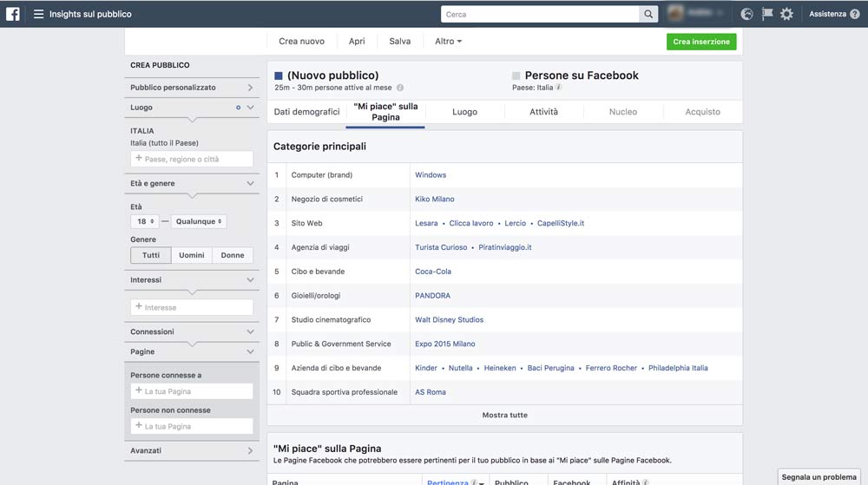Click the Assistenza help question icon
This screenshot has height=485, width=868.
point(855,15)
